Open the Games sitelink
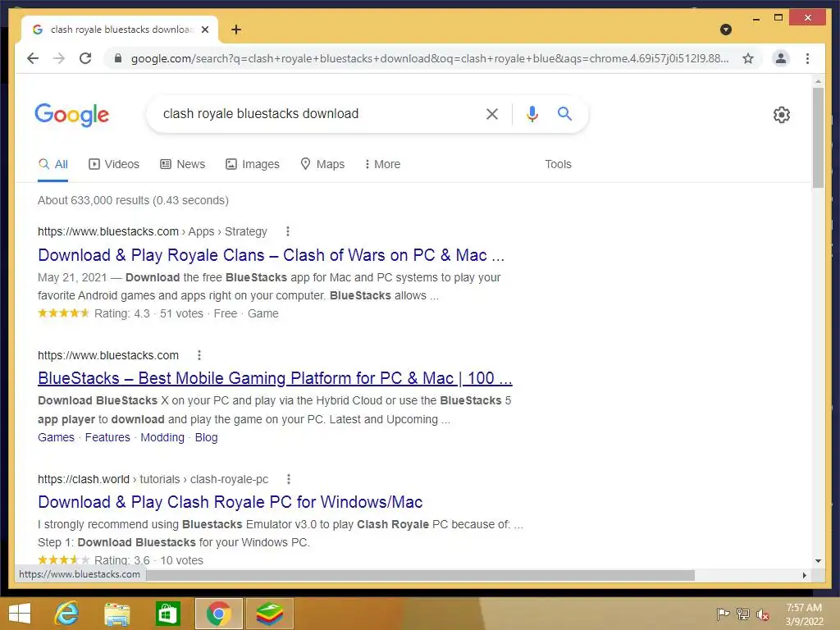840x630 pixels. (57, 437)
